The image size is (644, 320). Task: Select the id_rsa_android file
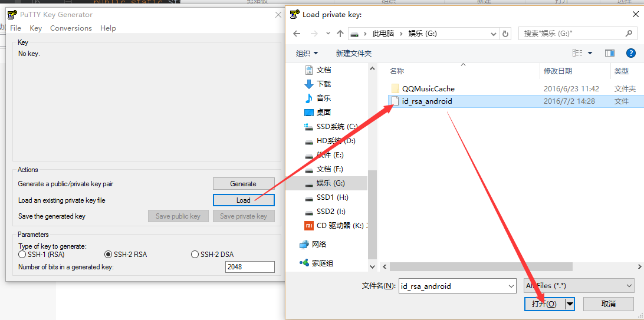point(515,101)
